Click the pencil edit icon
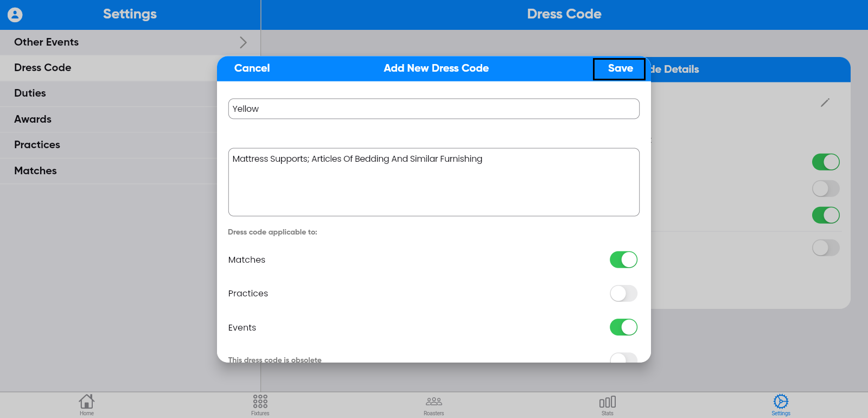 point(825,103)
